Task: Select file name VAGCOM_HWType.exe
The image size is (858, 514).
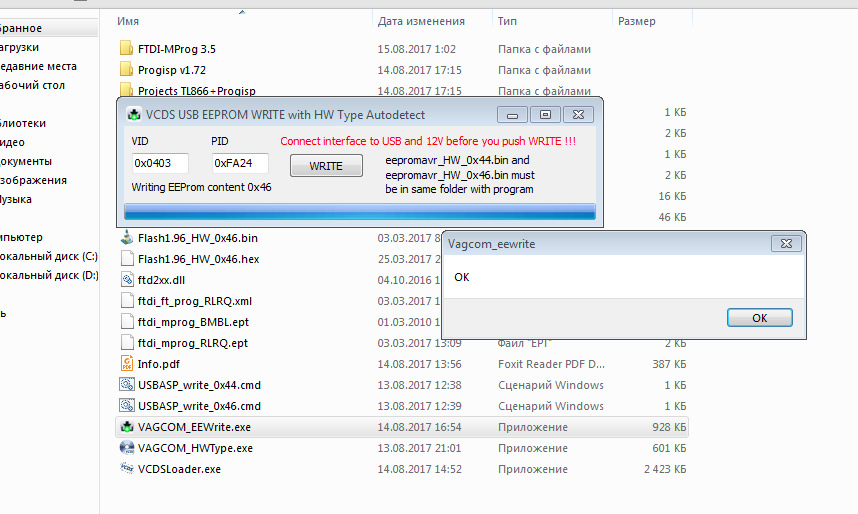Action: [195, 448]
